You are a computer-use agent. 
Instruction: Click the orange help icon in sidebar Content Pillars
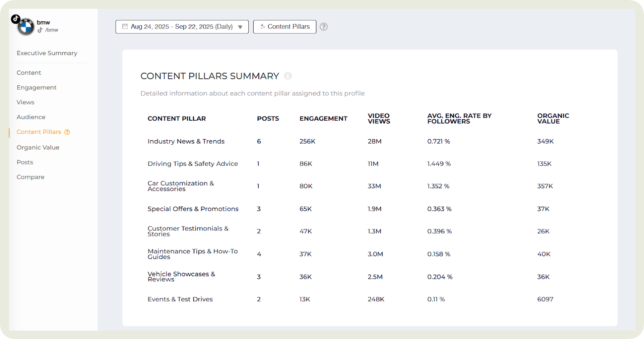[x=67, y=132]
